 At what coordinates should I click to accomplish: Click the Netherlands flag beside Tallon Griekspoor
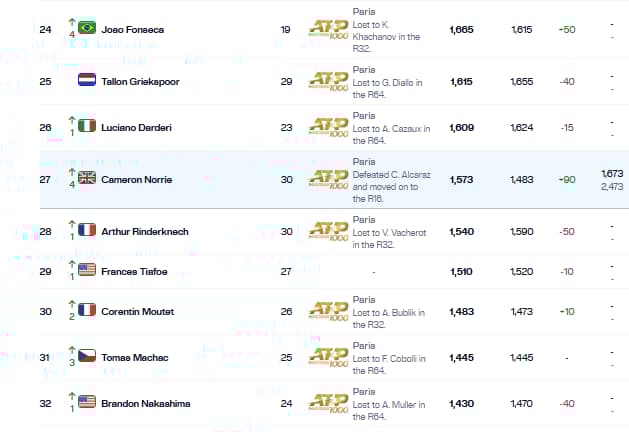[x=87, y=81]
